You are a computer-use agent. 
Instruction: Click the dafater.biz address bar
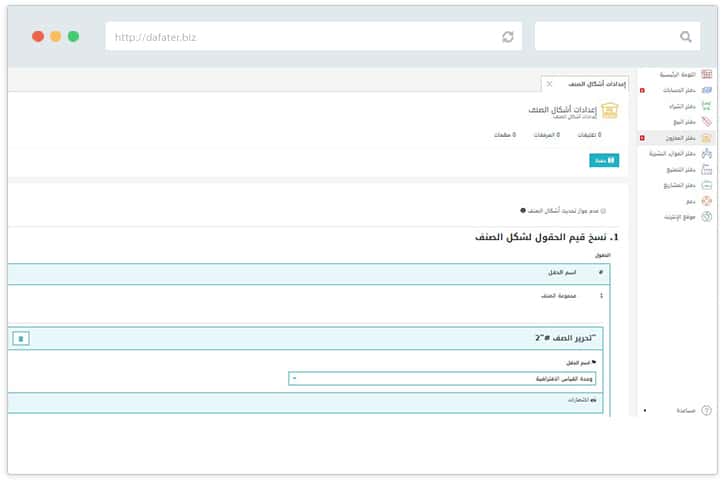tap(313, 37)
